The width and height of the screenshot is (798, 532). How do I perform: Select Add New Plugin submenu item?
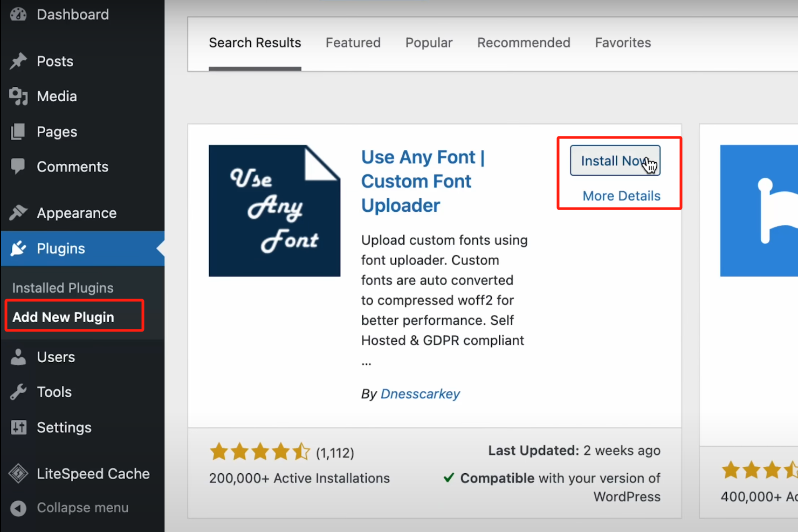pyautogui.click(x=64, y=317)
